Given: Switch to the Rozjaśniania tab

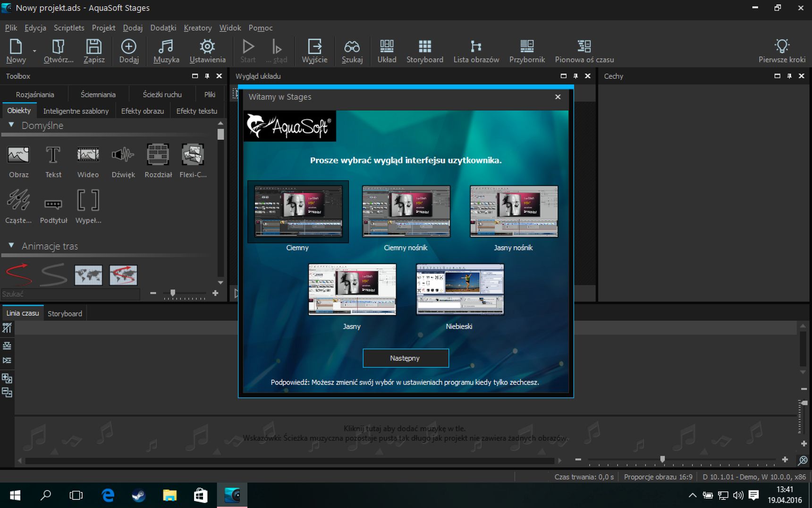Looking at the screenshot, I should click(35, 95).
